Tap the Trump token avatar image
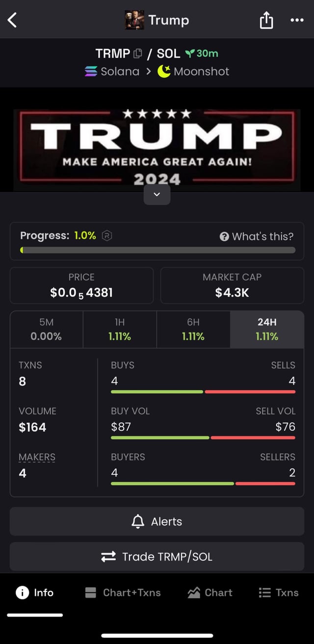Screen dimensions: 314x644 click(x=134, y=20)
